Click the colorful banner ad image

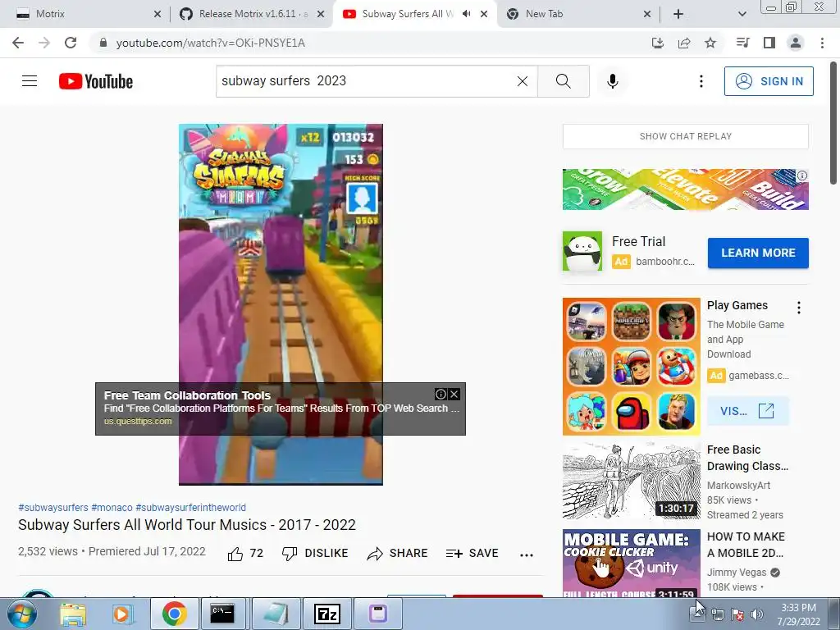685,189
